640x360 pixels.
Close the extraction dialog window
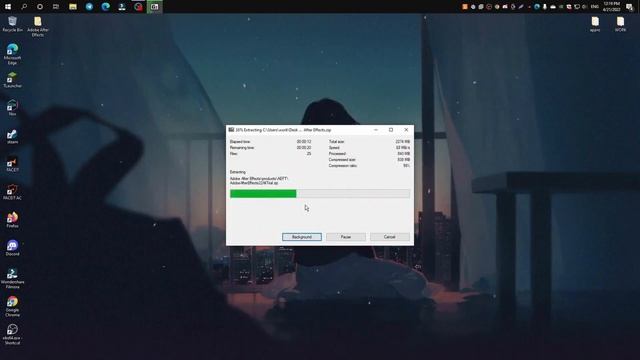[406, 130]
